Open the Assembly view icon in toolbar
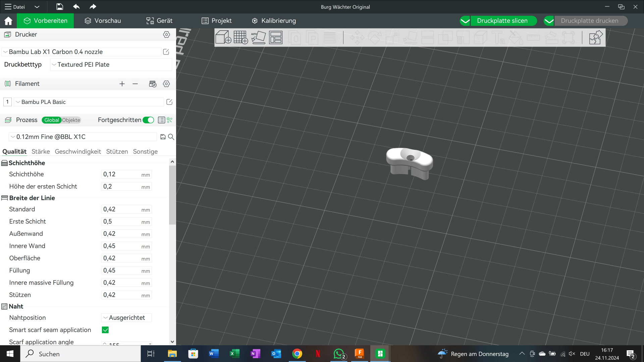The height and width of the screenshot is (362, 644). click(x=596, y=37)
